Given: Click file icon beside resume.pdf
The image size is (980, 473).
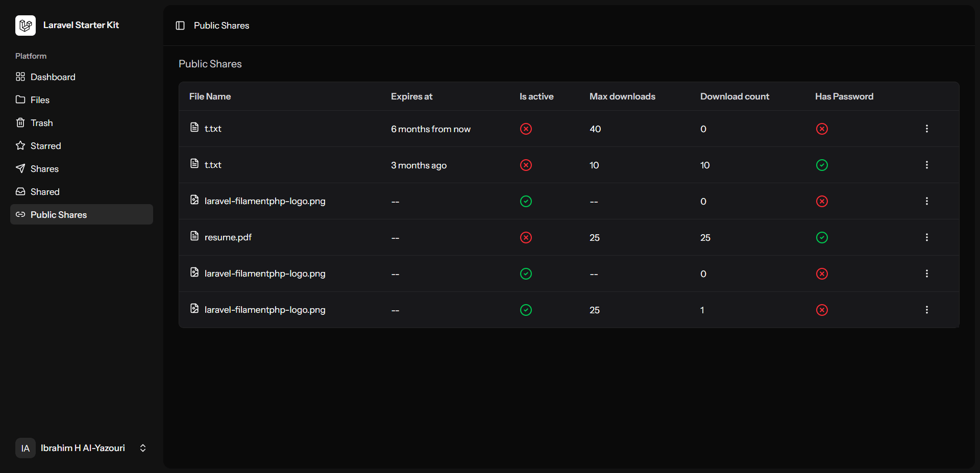Looking at the screenshot, I should coord(194,236).
